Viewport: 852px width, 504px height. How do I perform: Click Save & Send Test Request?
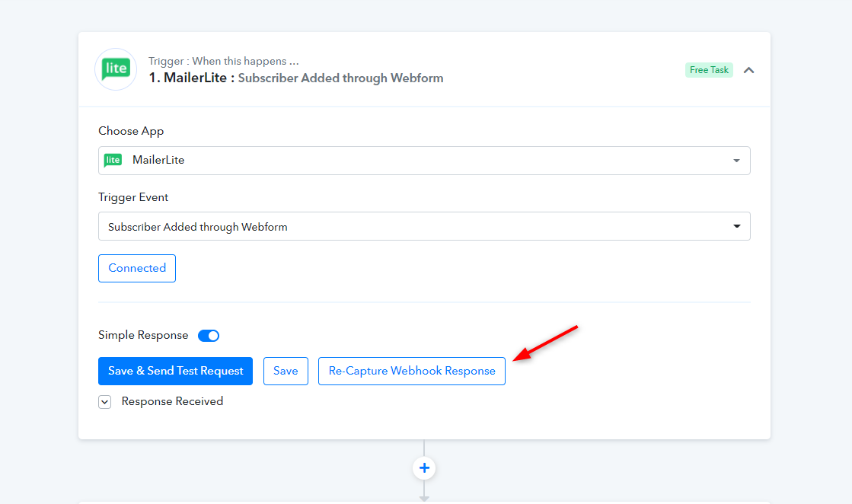pos(176,371)
